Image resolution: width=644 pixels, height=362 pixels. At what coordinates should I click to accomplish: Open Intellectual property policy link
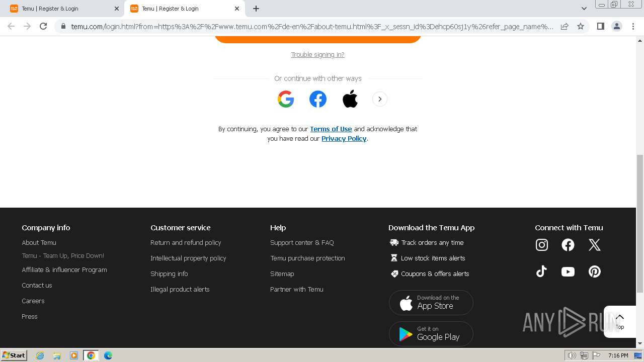click(188, 258)
